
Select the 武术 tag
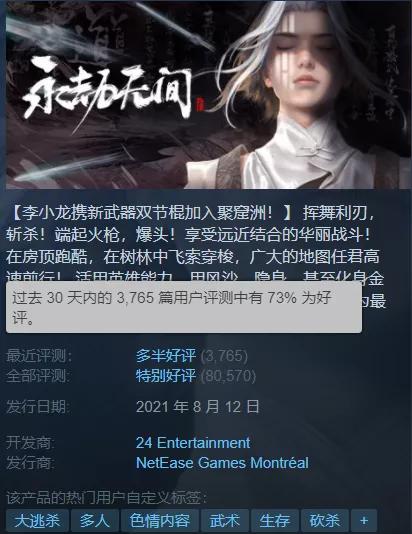(x=225, y=521)
